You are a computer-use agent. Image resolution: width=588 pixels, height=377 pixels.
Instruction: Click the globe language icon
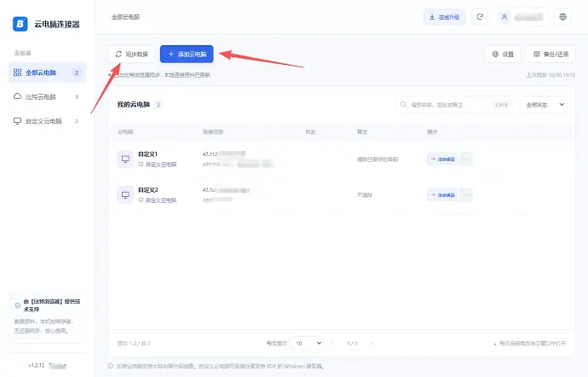(563, 17)
